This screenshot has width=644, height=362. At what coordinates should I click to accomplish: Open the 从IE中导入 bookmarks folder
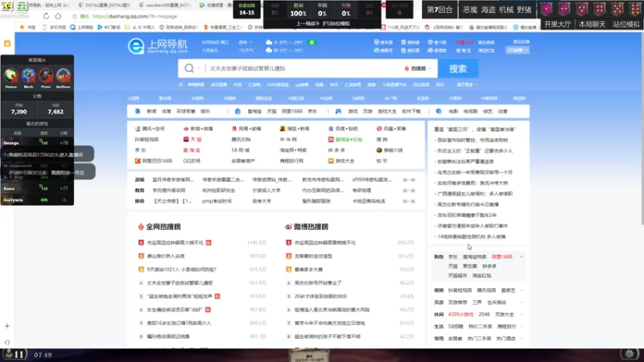(139, 27)
